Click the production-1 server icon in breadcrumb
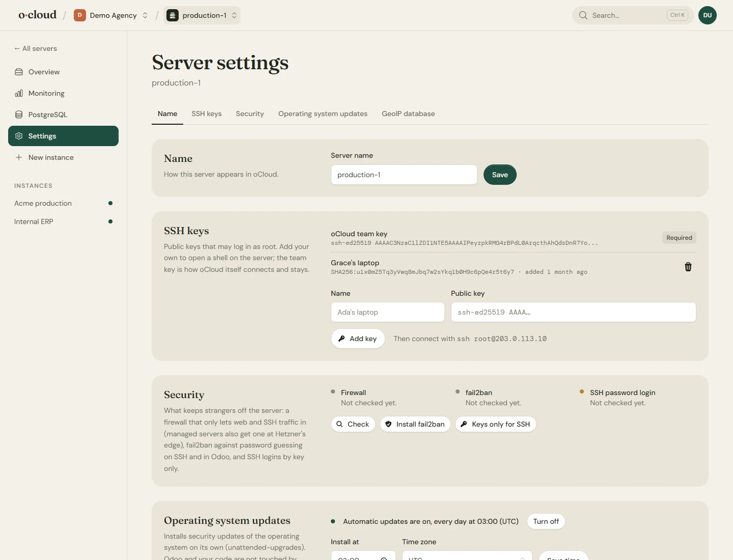 click(x=173, y=15)
